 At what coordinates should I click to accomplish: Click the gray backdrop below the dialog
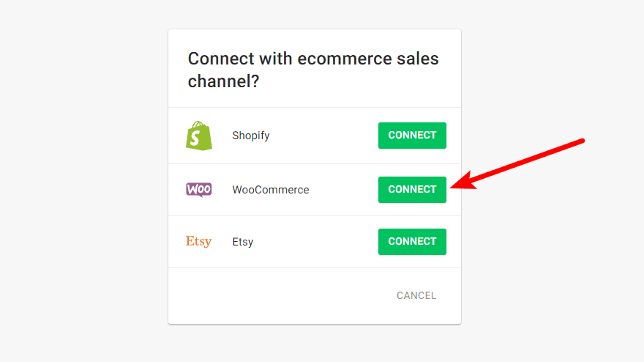315,343
